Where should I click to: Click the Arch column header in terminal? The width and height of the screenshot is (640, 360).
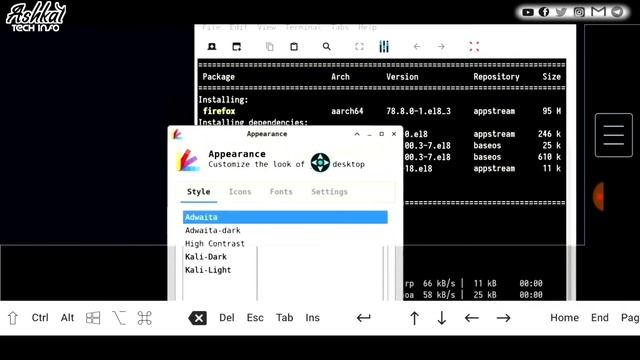tap(340, 77)
